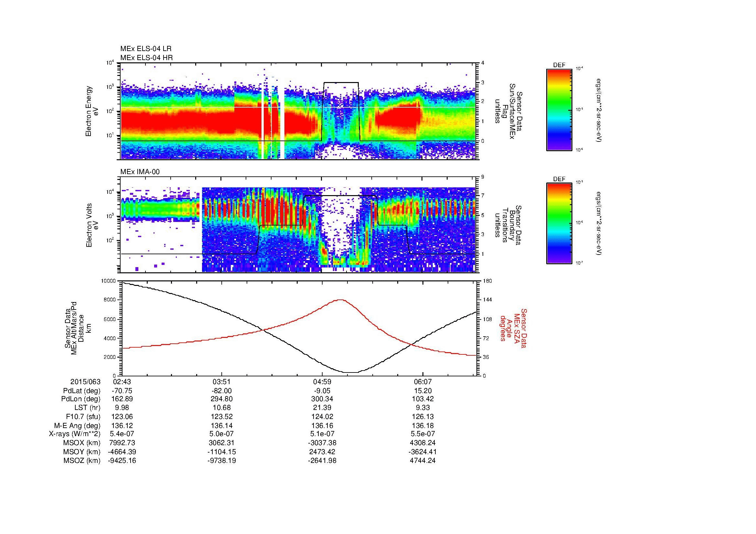Click the 'Electron Volts eV' axis label
This screenshot has height=534, width=756.
(x=92, y=225)
